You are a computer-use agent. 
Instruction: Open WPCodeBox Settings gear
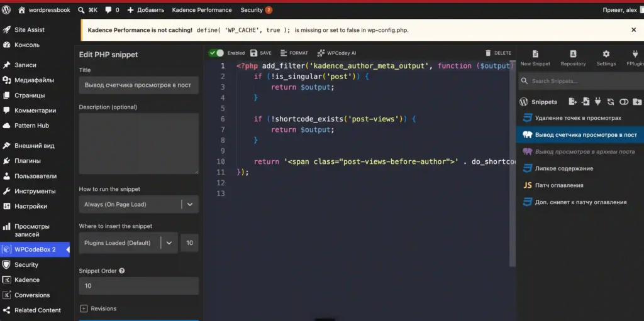[x=606, y=58]
